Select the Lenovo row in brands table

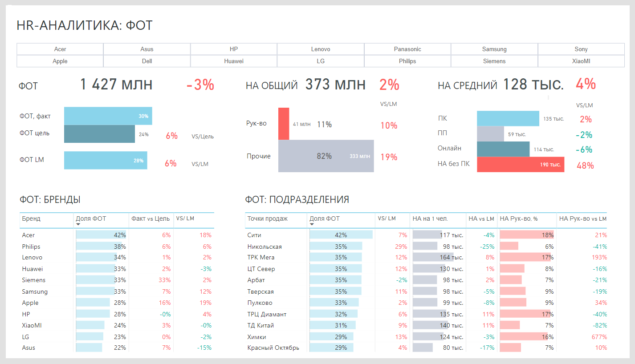pyautogui.click(x=117, y=258)
